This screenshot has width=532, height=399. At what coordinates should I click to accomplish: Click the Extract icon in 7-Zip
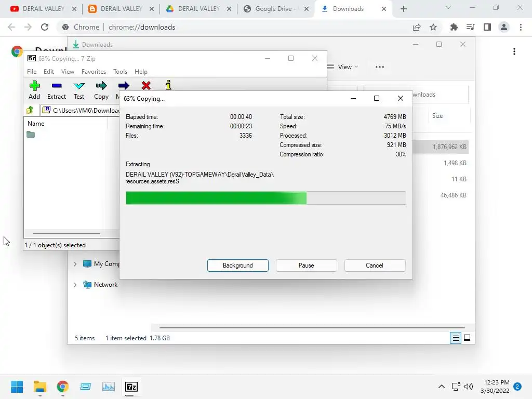click(x=56, y=90)
